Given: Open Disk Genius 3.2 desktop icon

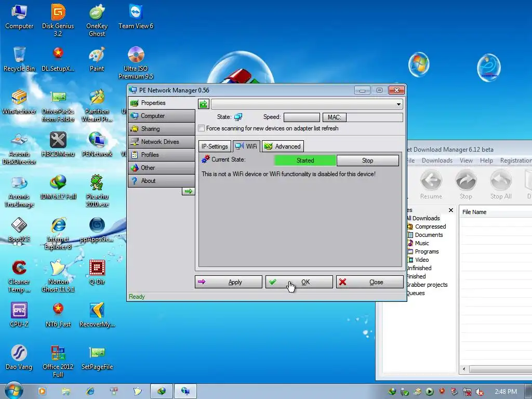Looking at the screenshot, I should 58,20.
